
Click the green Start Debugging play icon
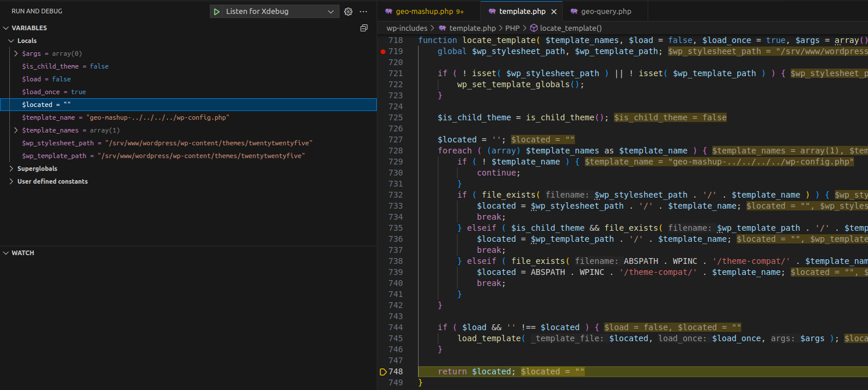(216, 12)
